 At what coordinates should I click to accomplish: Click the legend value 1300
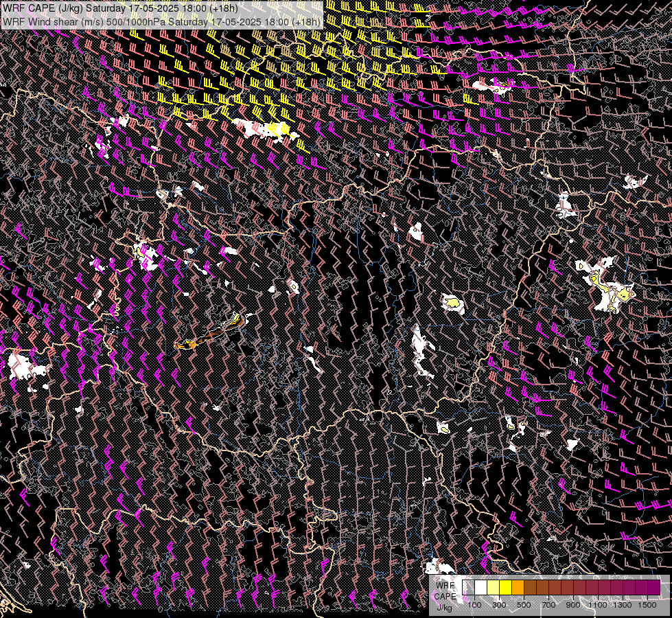623,605
